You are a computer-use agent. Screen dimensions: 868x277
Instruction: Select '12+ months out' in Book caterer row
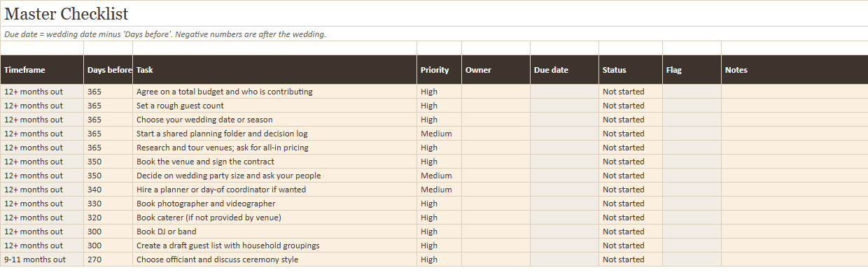click(x=42, y=218)
